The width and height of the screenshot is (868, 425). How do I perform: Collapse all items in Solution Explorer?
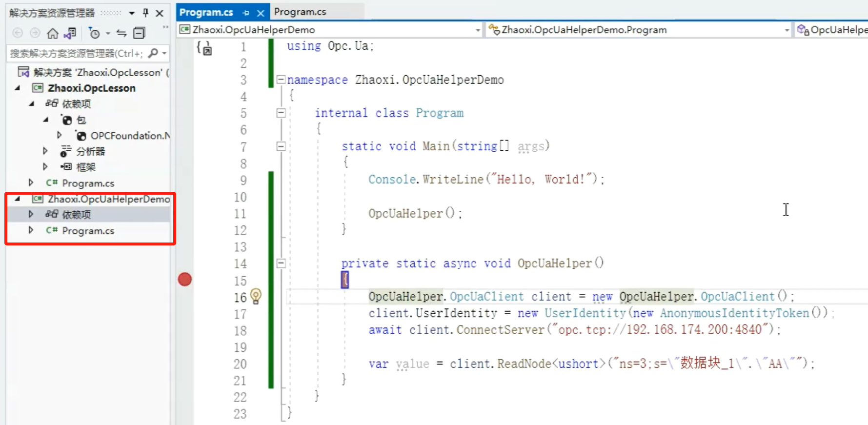(x=139, y=33)
